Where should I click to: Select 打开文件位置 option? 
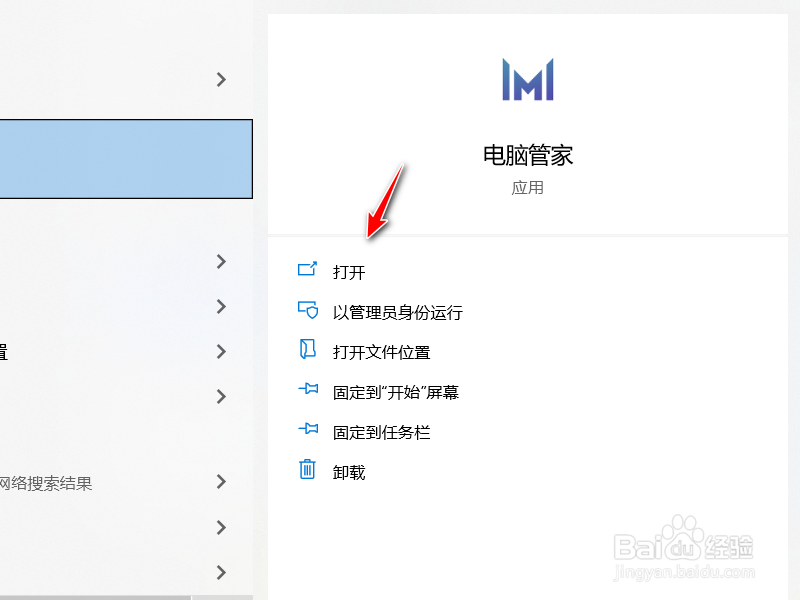pos(381,352)
